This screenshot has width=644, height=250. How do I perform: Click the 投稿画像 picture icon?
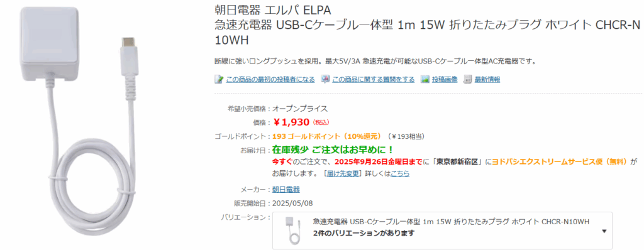click(x=425, y=79)
